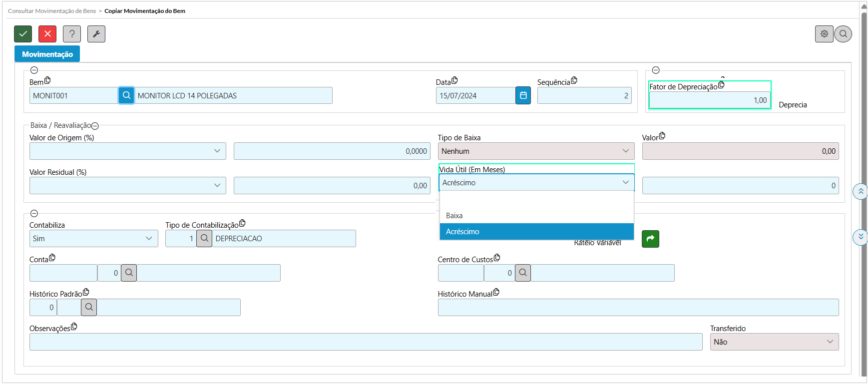Open the Valor de Origem (%) dropdown
868x384 pixels.
(127, 151)
